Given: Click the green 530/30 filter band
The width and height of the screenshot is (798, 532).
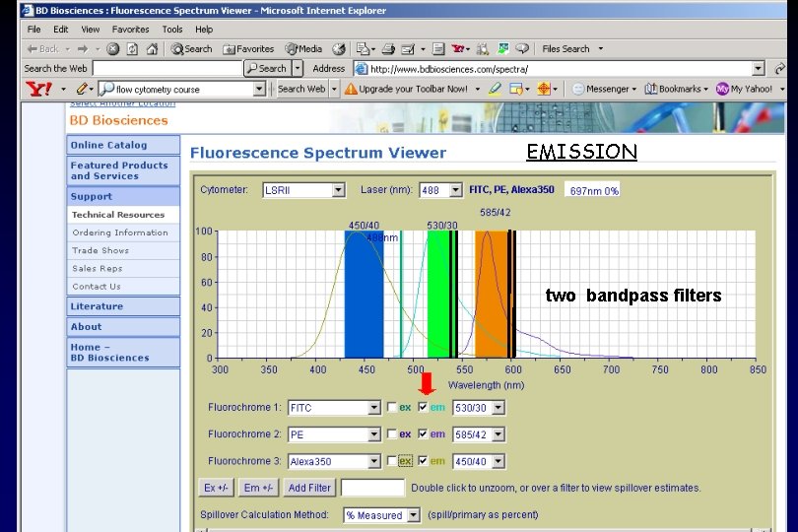Looking at the screenshot, I should point(437,295).
